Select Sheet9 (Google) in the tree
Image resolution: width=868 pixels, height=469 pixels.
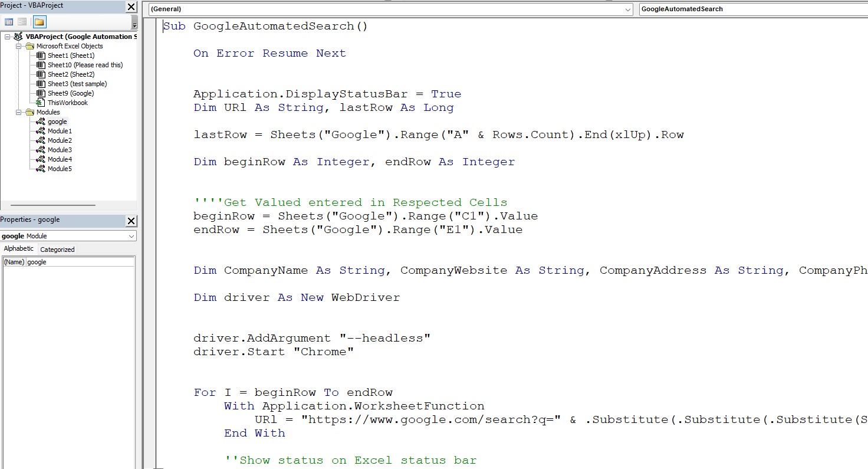point(71,93)
